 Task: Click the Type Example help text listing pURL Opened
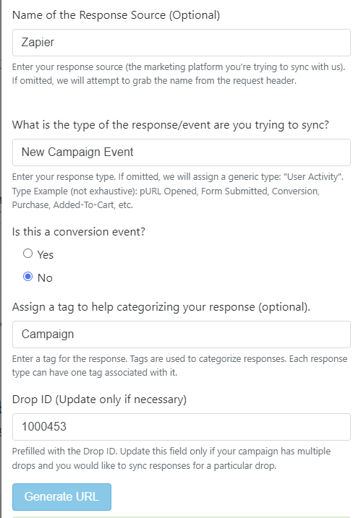[x=166, y=198]
